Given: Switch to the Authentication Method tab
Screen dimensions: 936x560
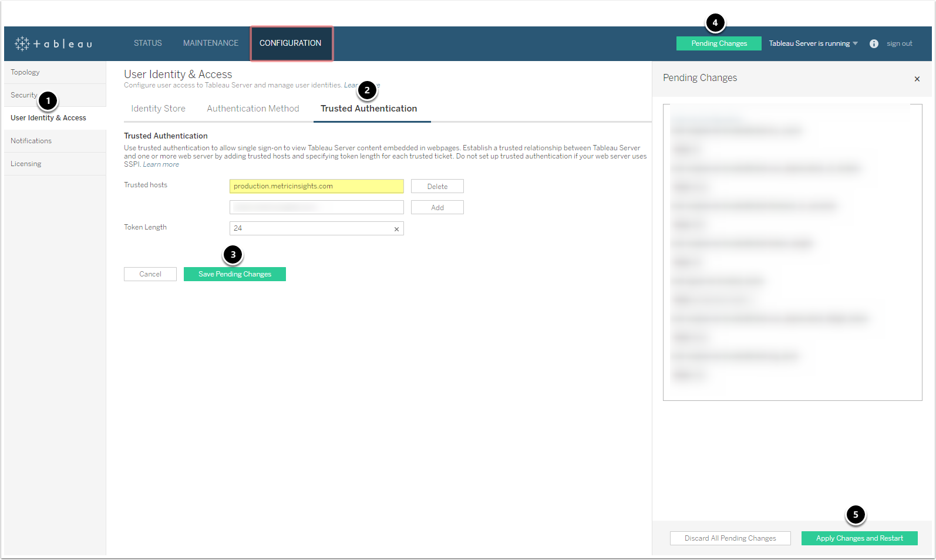Looking at the screenshot, I should 253,109.
